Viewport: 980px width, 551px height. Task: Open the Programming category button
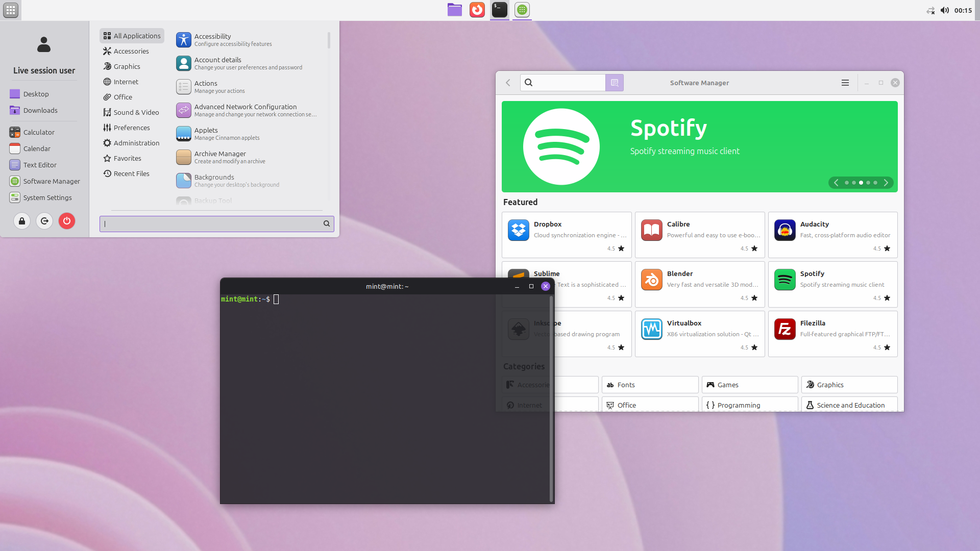click(x=749, y=405)
